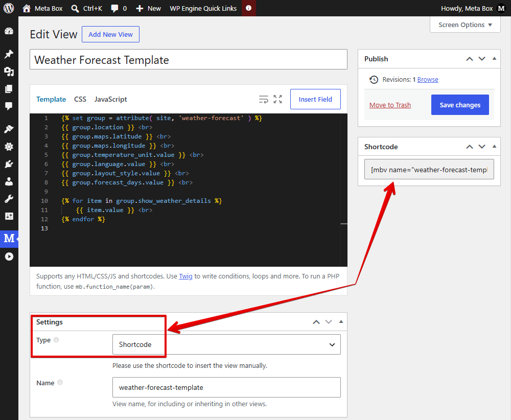
Task: Click the code editor minimap marker
Action: pyautogui.click(x=344, y=224)
